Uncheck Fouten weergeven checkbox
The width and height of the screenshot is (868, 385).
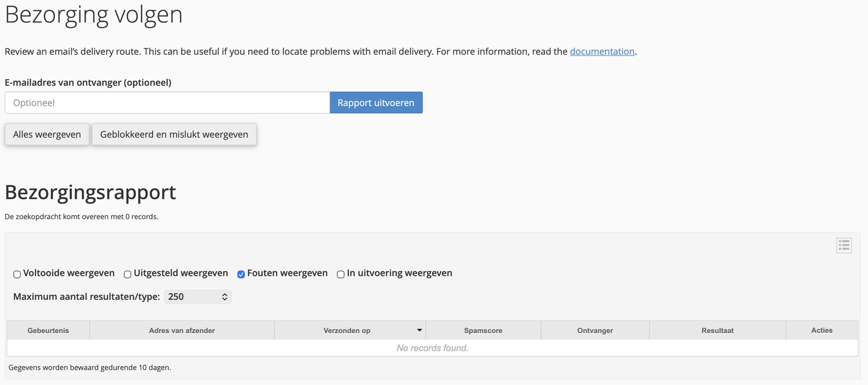pos(241,274)
